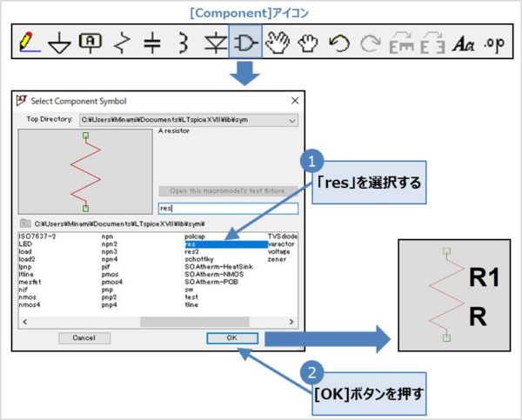This screenshot has height=420, width=522.
Task: Click the LTspice icon in dialog title bar
Action: 22,100
